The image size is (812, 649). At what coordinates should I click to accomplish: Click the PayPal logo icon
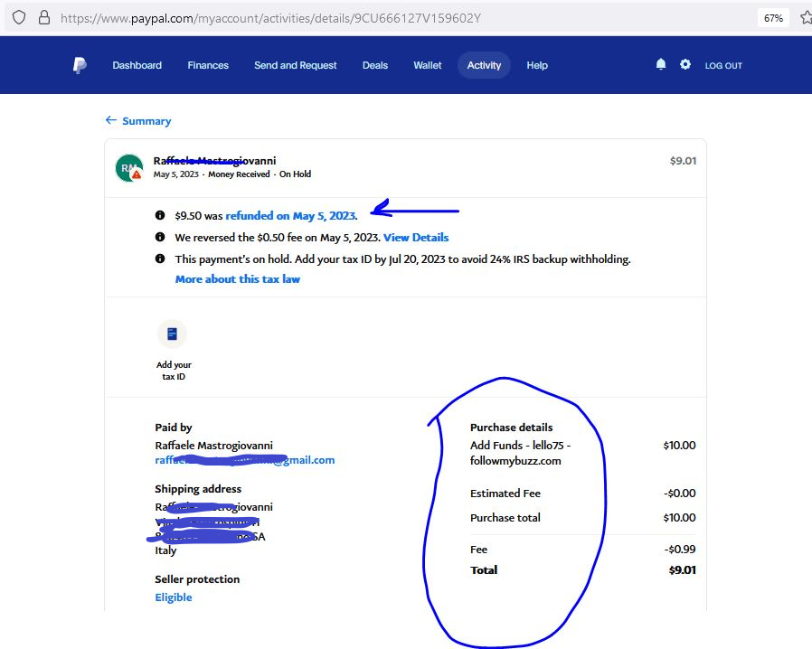point(80,65)
